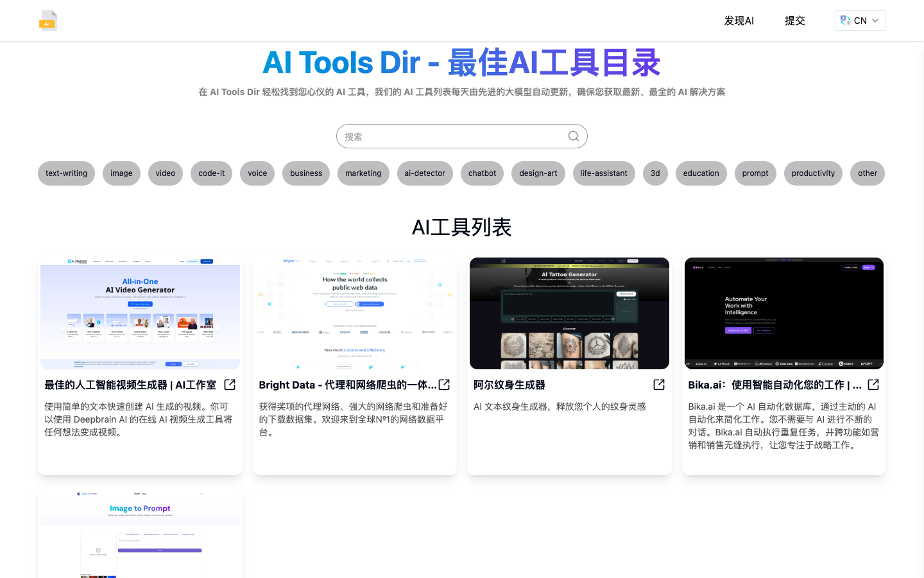This screenshot has height=578, width=924.
Task: Click the Deepbrain AI video description text
Action: coord(139,419)
